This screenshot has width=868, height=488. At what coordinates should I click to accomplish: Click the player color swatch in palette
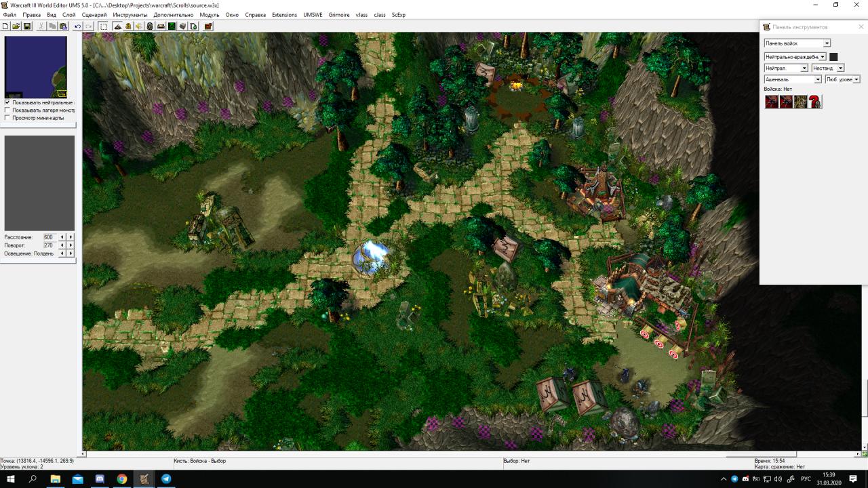pos(833,57)
